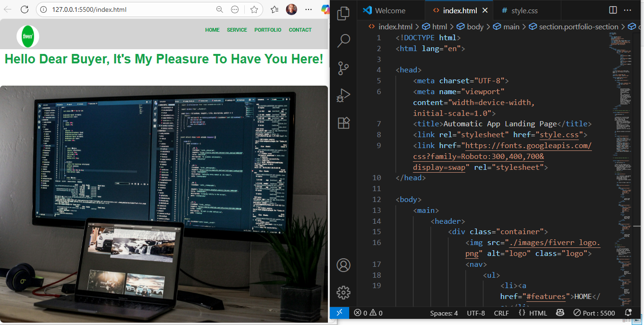Click the CONTACT nav link
Image resolution: width=644 pixels, height=325 pixels.
(300, 30)
